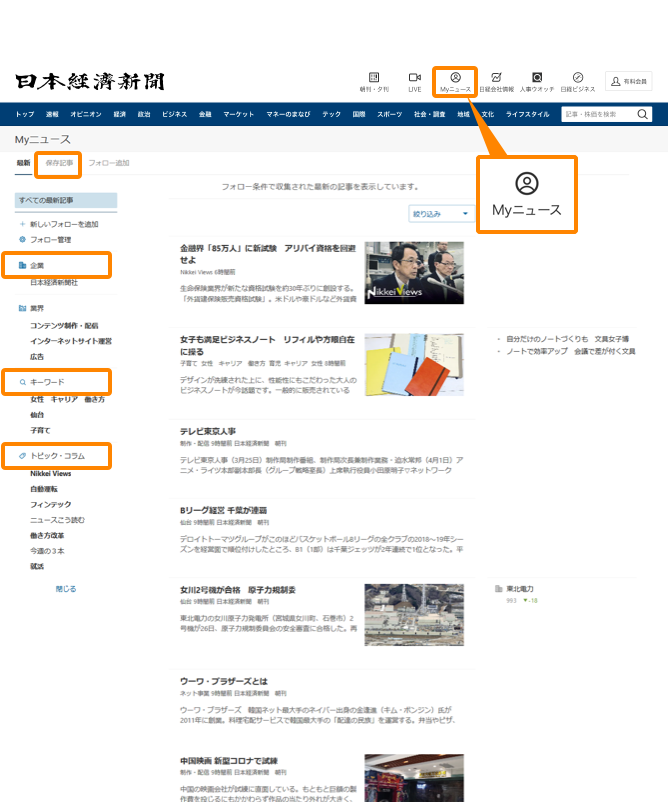Open the 日経会社情報 icon
This screenshot has width=668, height=802.
pyautogui.click(x=496, y=78)
